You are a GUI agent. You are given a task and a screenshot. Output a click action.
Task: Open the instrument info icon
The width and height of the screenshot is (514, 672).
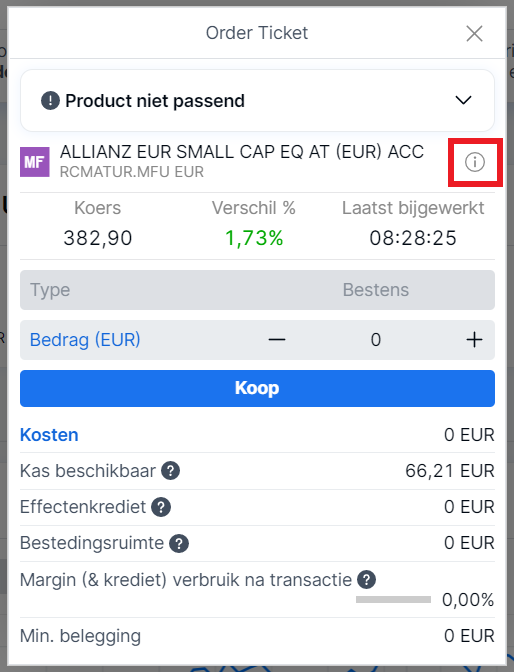point(475,162)
